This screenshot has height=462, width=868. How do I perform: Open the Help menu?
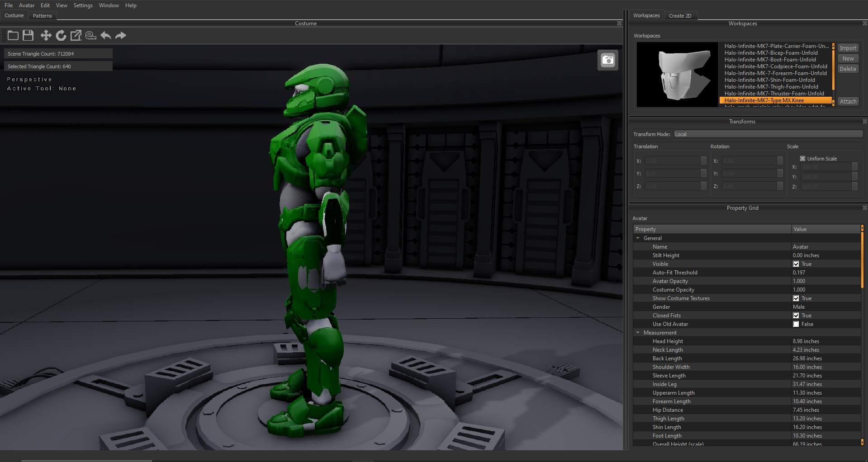pyautogui.click(x=131, y=5)
